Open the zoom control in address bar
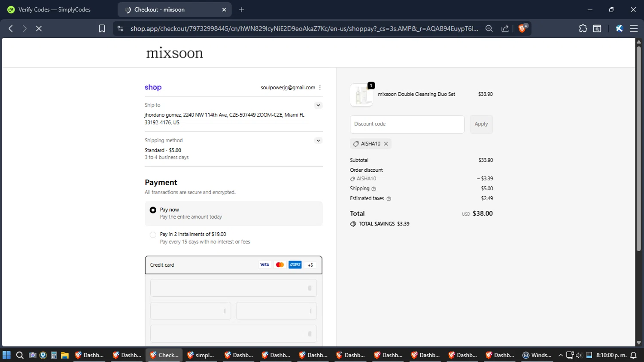Image resolution: width=644 pixels, height=362 pixels. 489,28
